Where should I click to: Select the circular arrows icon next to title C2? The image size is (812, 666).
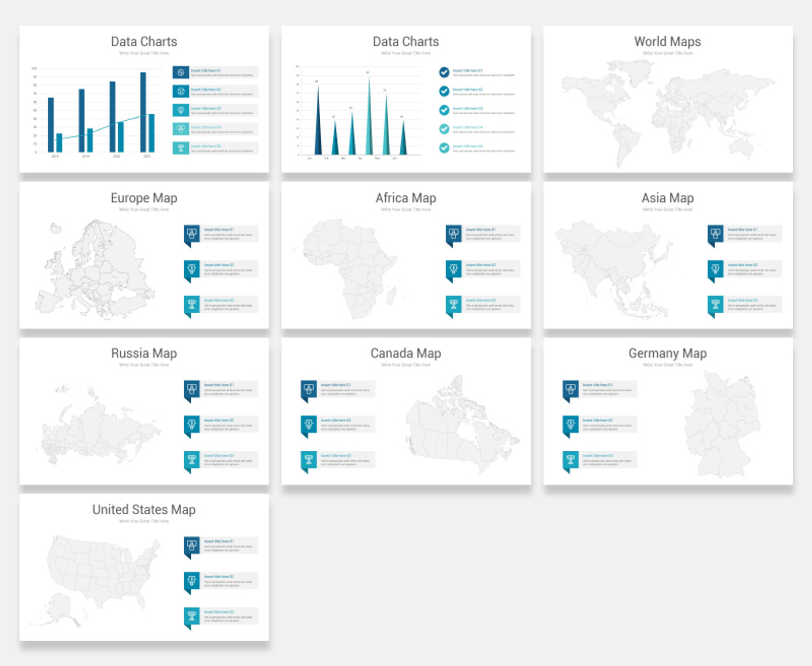point(180,92)
